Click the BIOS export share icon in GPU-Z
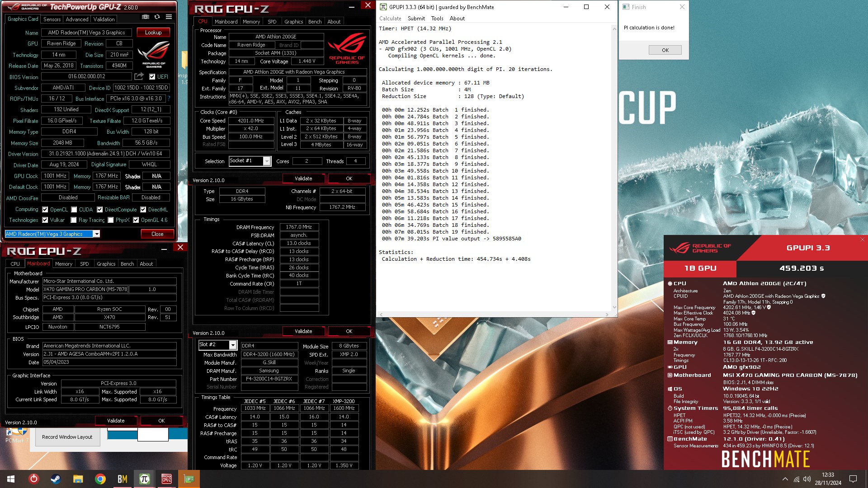The image size is (868, 488). [x=139, y=76]
